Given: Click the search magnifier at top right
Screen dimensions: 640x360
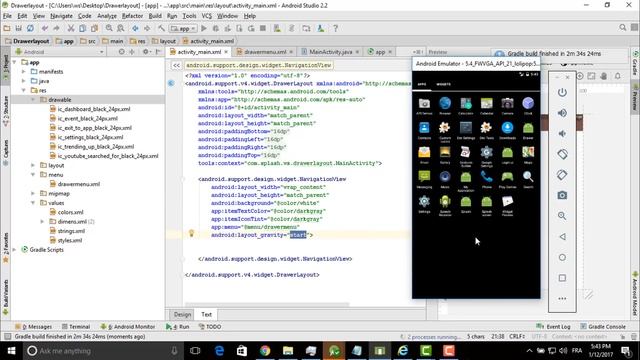Looking at the screenshot, I should click(622, 28).
